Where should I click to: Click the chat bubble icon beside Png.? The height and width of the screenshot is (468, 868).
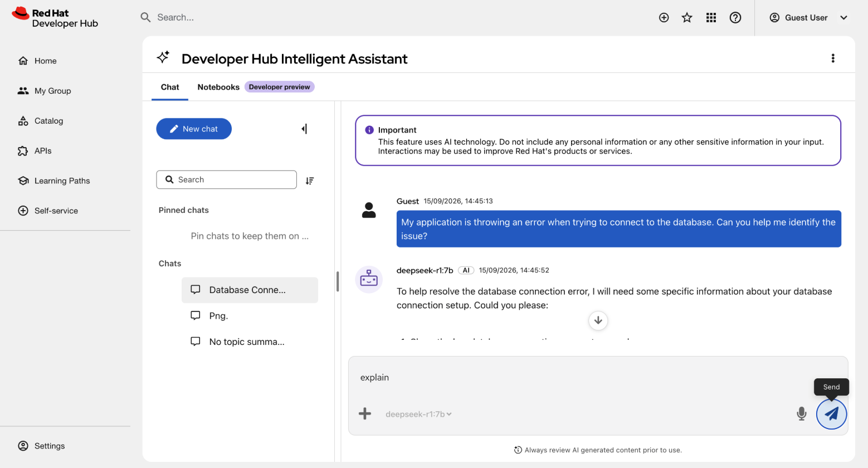pos(196,316)
